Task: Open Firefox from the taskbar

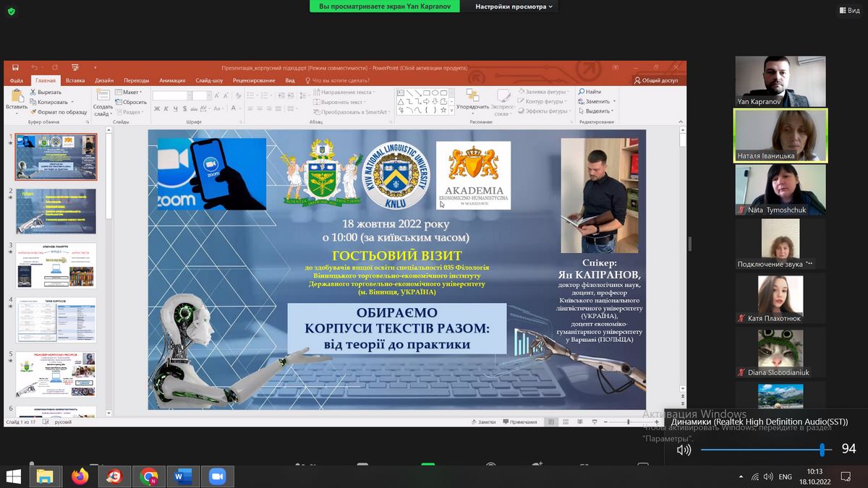Action: tap(80, 476)
